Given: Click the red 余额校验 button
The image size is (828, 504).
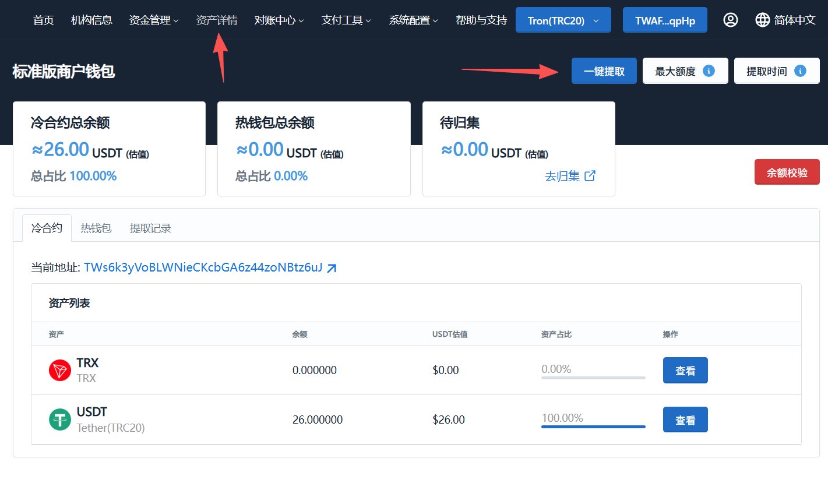Looking at the screenshot, I should (787, 172).
